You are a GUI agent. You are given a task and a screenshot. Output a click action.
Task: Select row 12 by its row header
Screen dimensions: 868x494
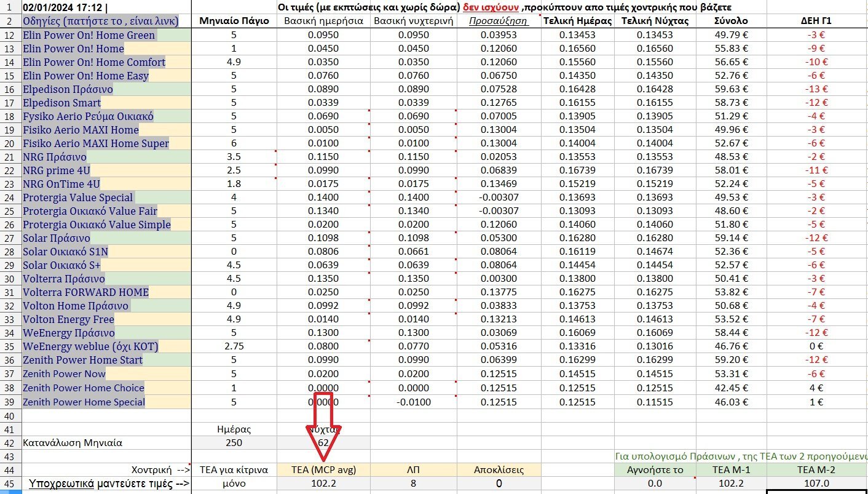point(10,35)
